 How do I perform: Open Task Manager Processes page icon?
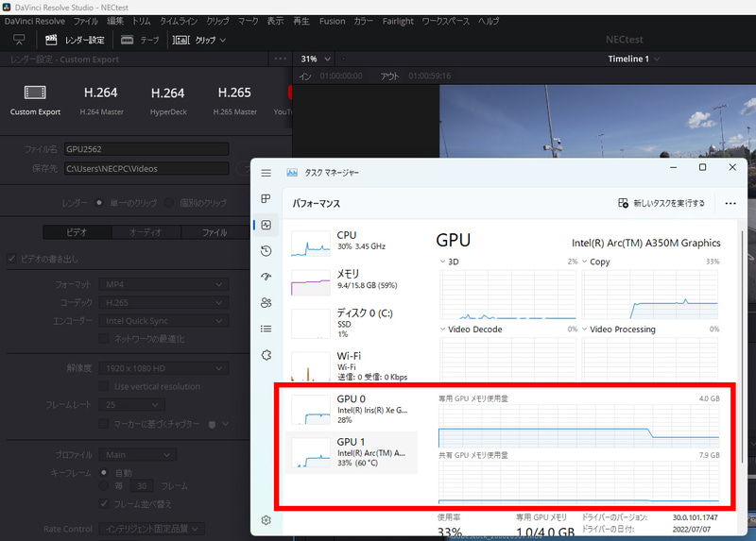click(x=266, y=198)
